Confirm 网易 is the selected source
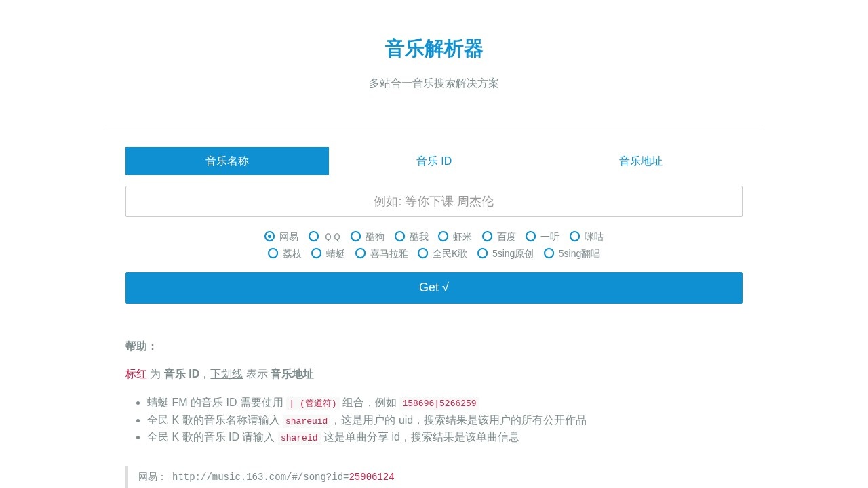868x488 pixels. (x=269, y=237)
